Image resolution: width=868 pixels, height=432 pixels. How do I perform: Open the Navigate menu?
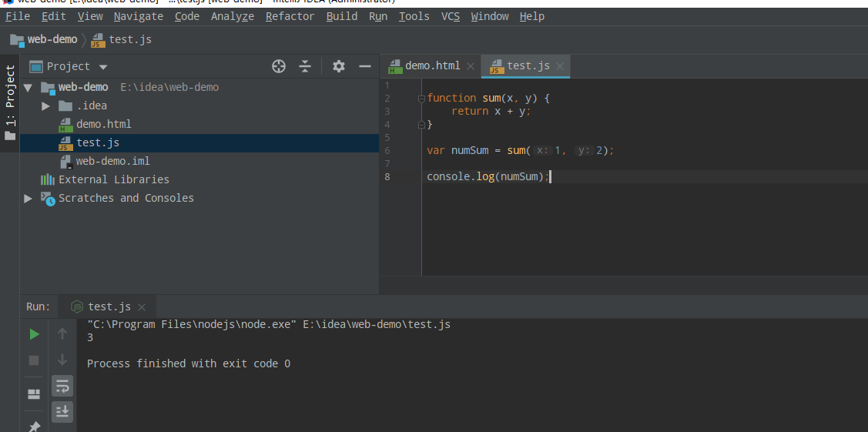[139, 17]
